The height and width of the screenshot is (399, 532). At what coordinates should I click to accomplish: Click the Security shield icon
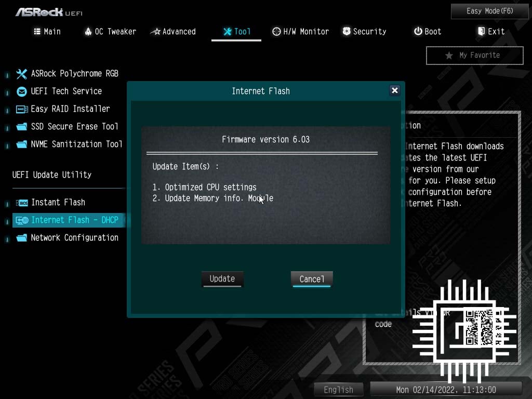click(347, 31)
